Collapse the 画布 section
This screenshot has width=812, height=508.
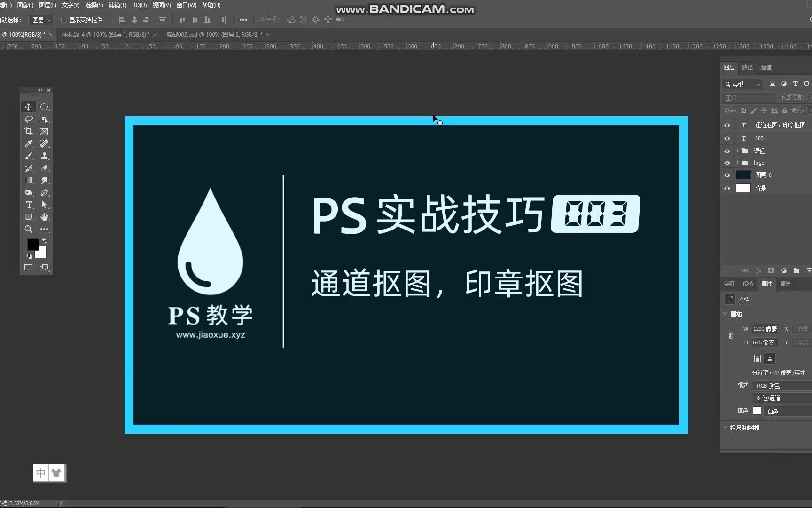coord(725,314)
